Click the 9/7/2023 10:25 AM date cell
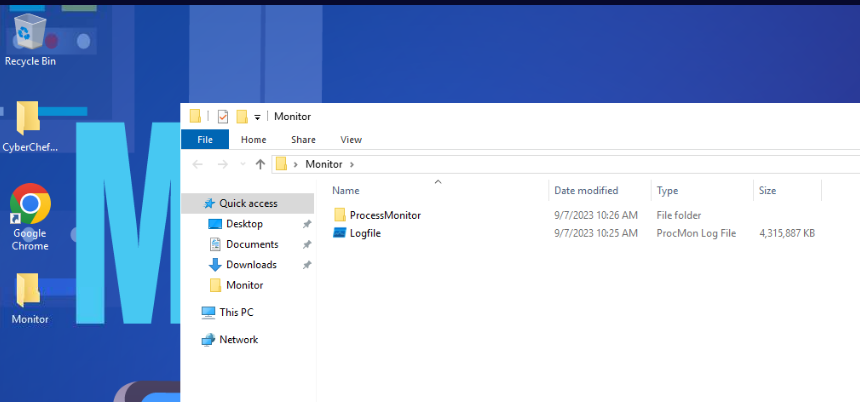The width and height of the screenshot is (860, 402). [x=596, y=234]
